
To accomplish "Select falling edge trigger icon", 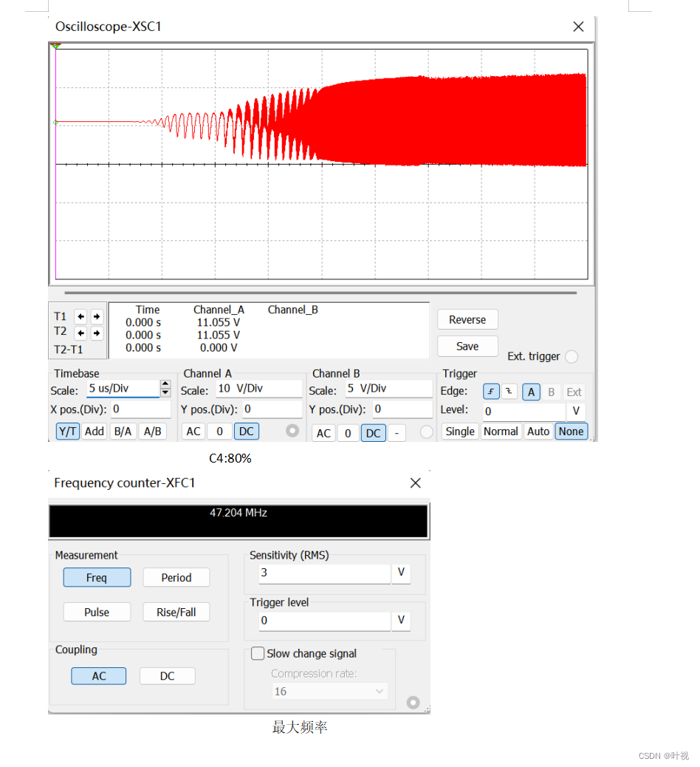I will (509, 392).
